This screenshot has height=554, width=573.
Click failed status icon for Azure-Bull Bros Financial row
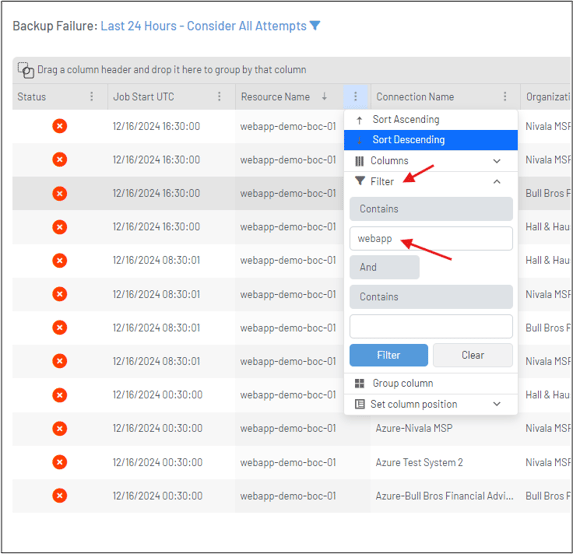pos(60,496)
